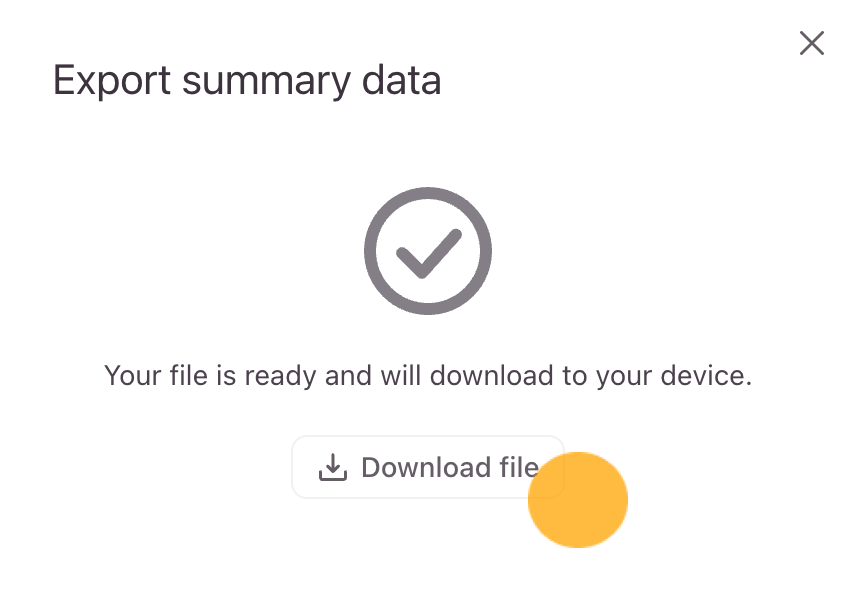The width and height of the screenshot is (850, 600).
Task: Click the file is ready message text
Action: click(x=428, y=377)
